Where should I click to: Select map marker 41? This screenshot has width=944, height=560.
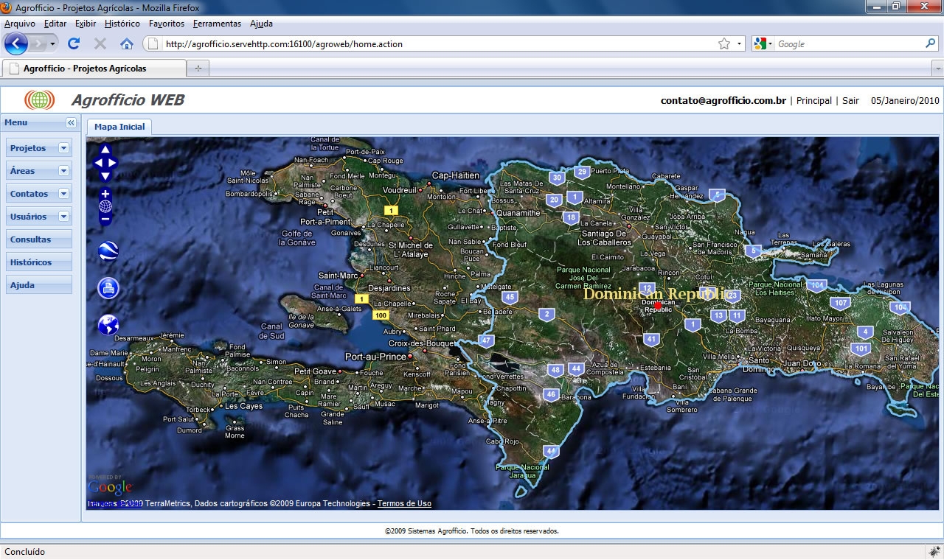(650, 340)
